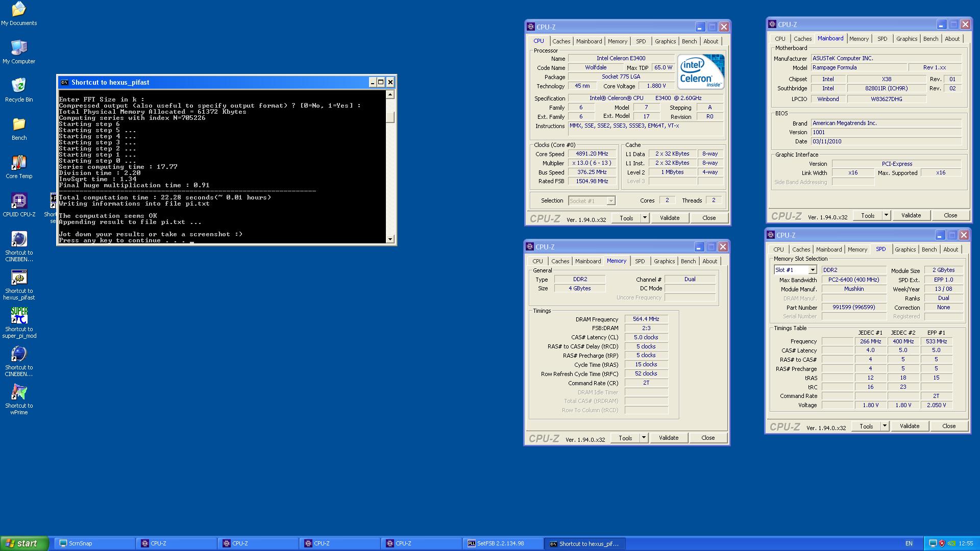
Task: Switch to ScrnSnap in the taskbar
Action: [95, 543]
